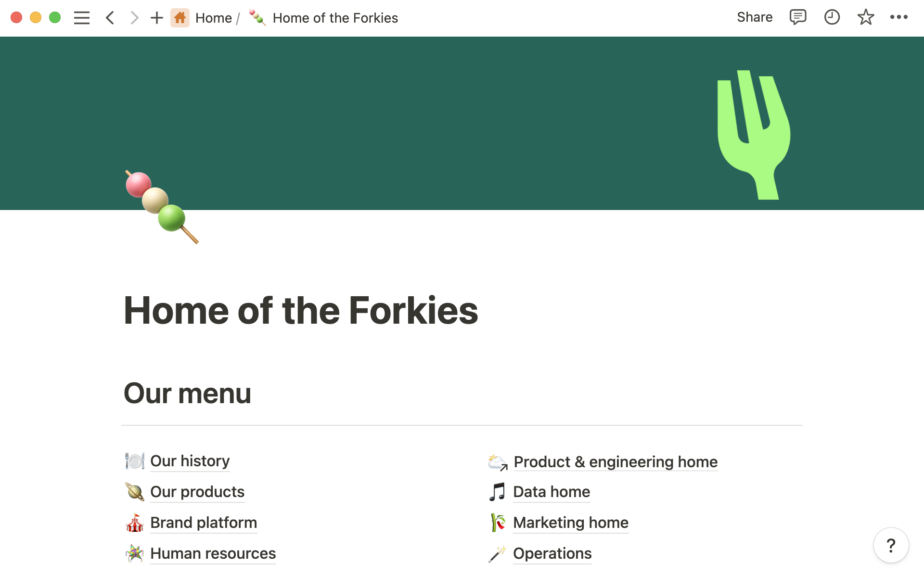
Task: Open the Home breadcrumb
Action: 214,18
